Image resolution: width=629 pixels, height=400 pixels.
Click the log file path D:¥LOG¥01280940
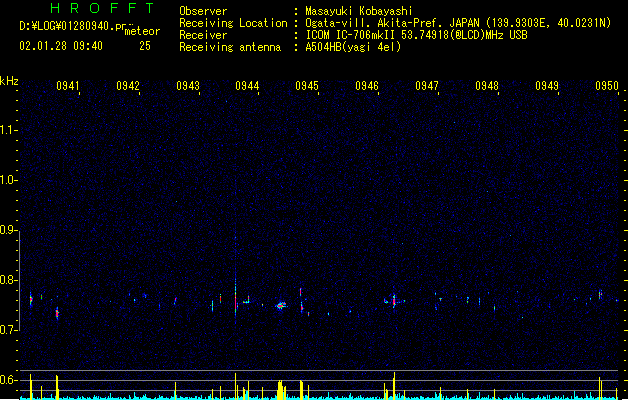(66, 26)
